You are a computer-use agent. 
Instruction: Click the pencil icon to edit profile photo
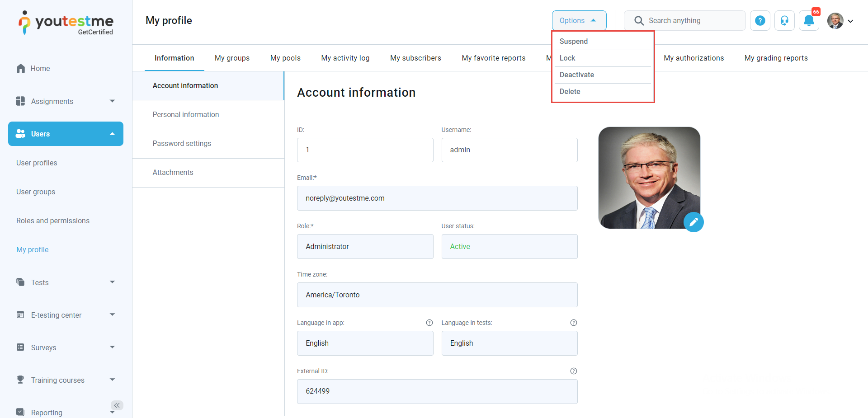693,222
